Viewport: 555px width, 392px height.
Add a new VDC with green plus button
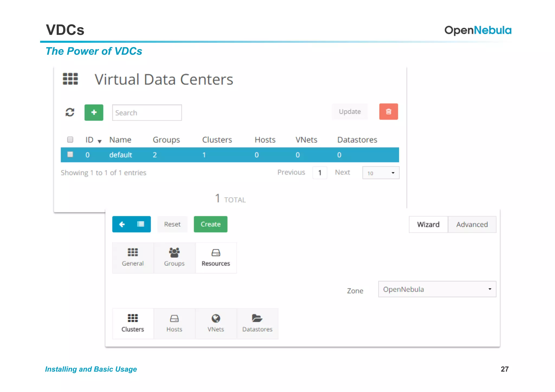click(x=94, y=112)
